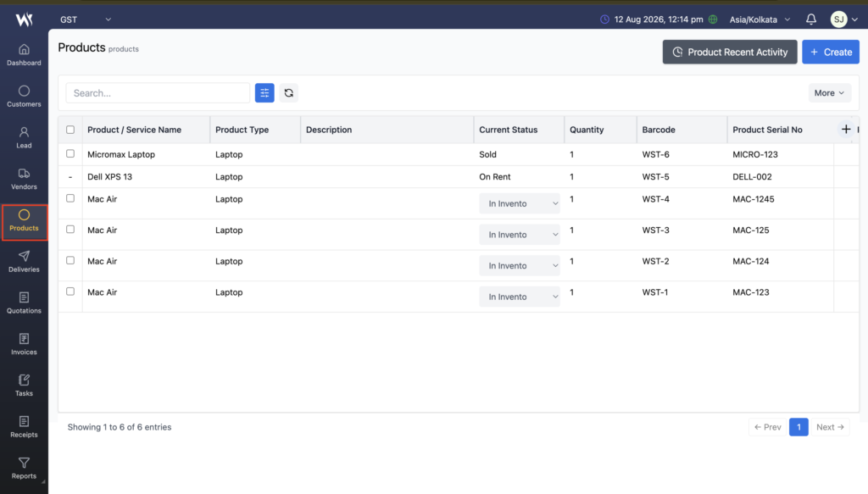Click the refresh table icon

(289, 93)
